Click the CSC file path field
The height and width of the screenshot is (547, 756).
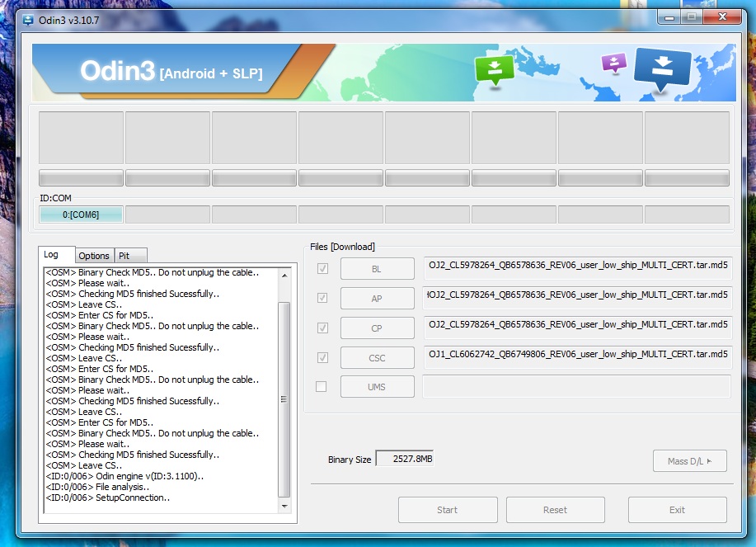578,357
